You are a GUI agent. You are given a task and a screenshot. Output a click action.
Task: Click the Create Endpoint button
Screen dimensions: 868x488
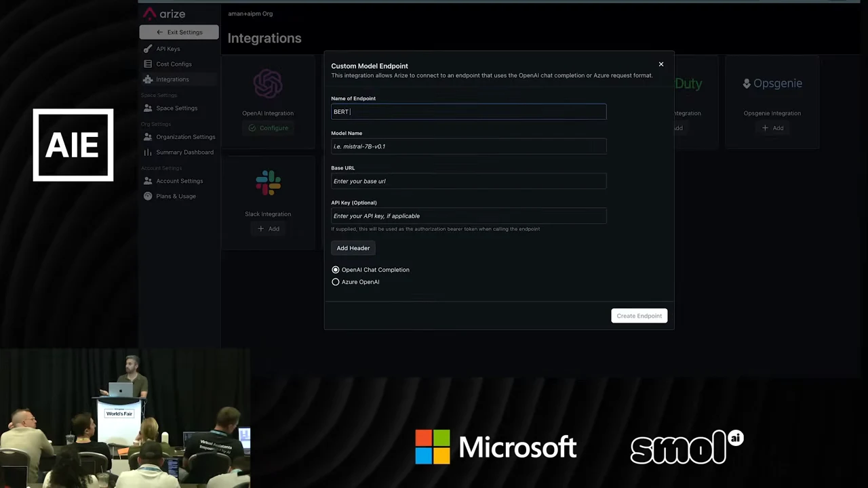click(x=639, y=316)
